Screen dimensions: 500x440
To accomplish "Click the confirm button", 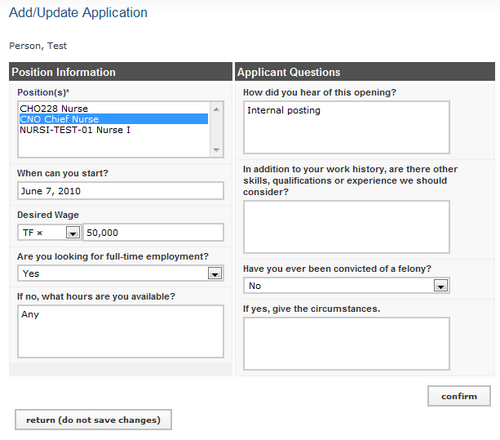I will (459, 396).
